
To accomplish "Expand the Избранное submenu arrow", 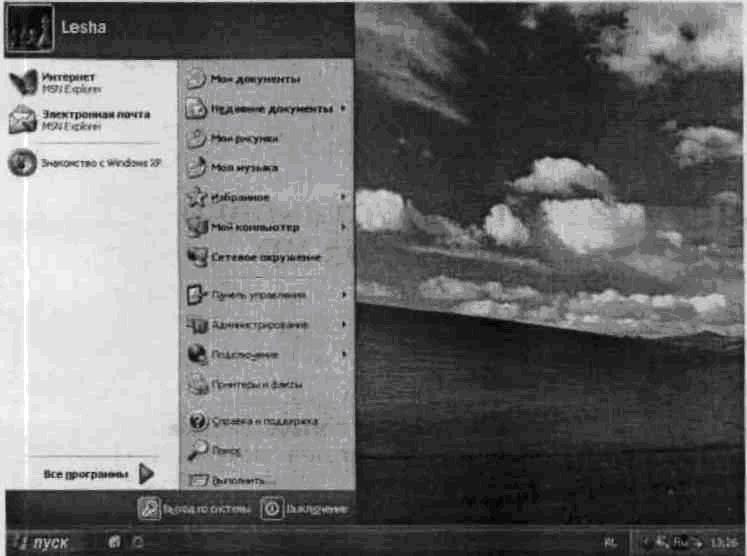I will (x=343, y=196).
